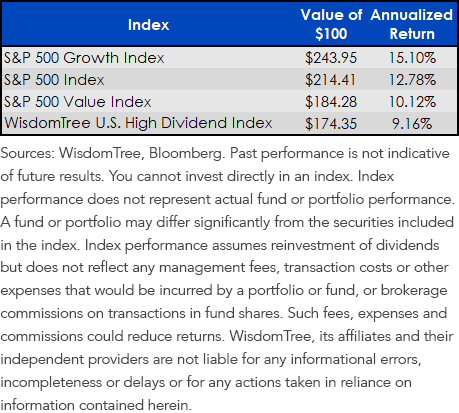This screenshot has height=413, width=459.
Task: Click the 10.12% annualized return cell
Action: 412,102
